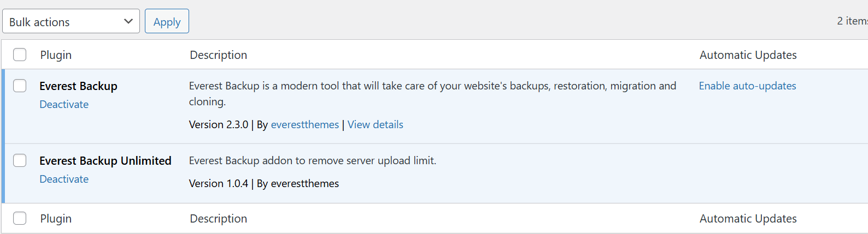The width and height of the screenshot is (868, 234).
Task: Click the Everest Backup plugin name
Action: point(78,86)
